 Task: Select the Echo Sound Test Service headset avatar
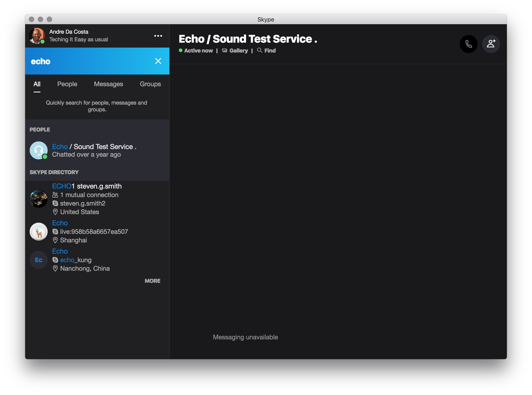point(39,150)
